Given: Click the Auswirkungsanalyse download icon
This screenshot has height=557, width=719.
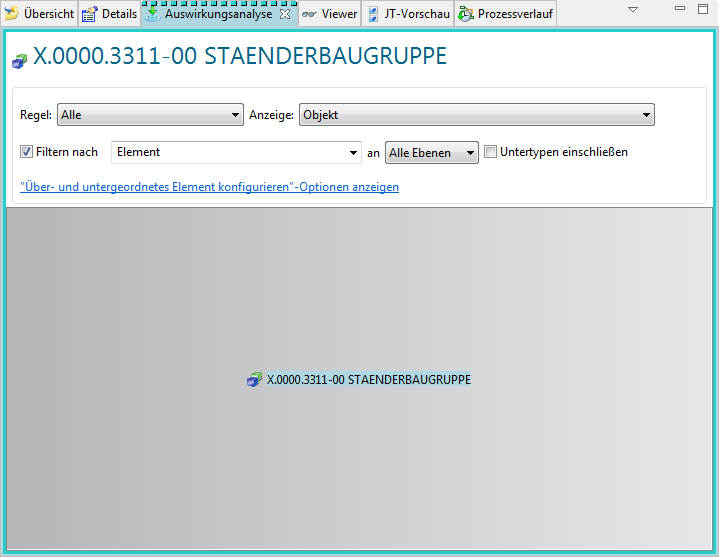Looking at the screenshot, I should click(153, 14).
